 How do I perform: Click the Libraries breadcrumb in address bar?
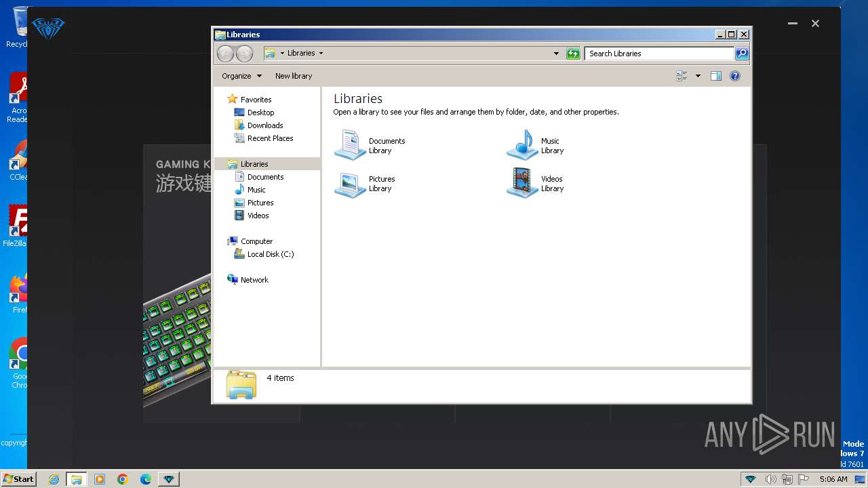[x=301, y=53]
